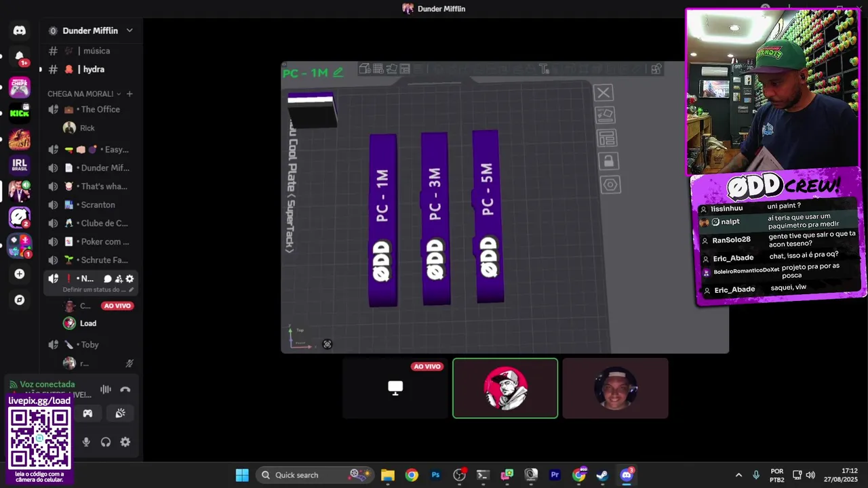
Task: Set voice channel status pencil field
Action: (98, 289)
